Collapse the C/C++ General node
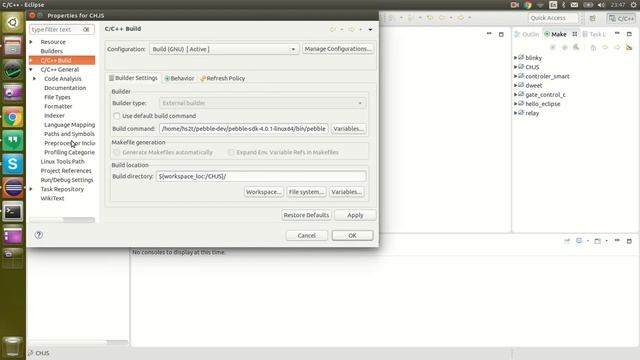The height and width of the screenshot is (360, 640). coord(31,70)
